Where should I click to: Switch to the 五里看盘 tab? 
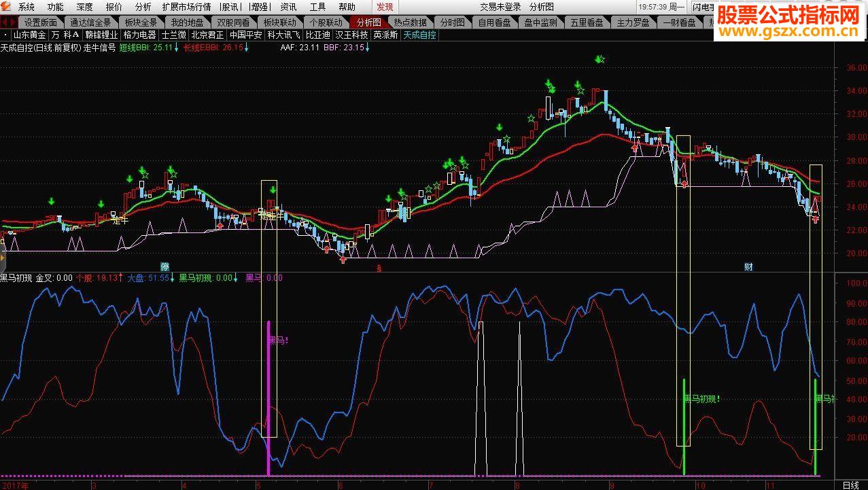pos(587,22)
